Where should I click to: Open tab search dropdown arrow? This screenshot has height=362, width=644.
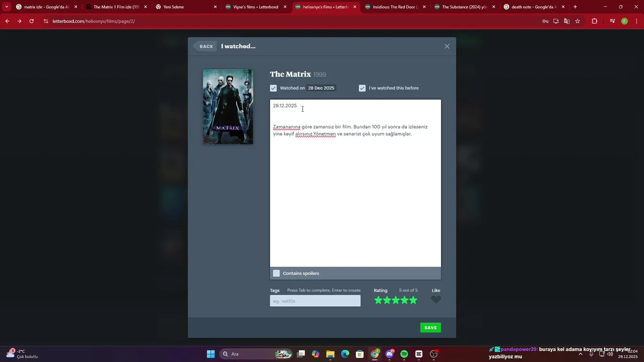[x=7, y=7]
